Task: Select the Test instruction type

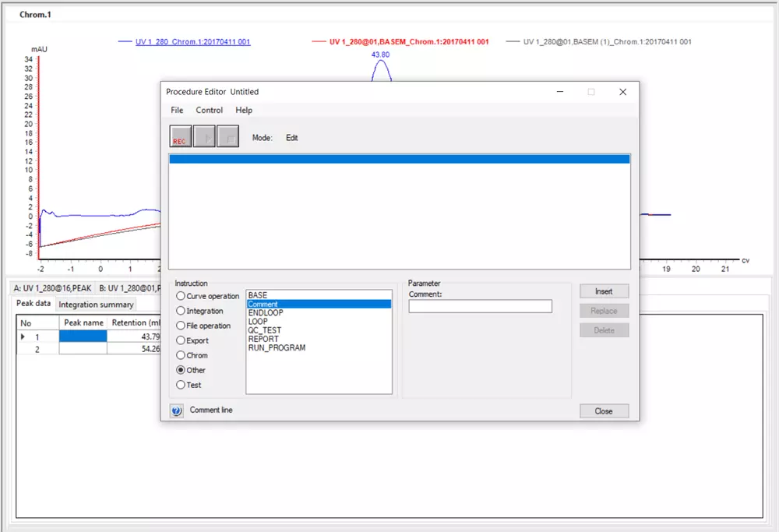Action: click(181, 385)
